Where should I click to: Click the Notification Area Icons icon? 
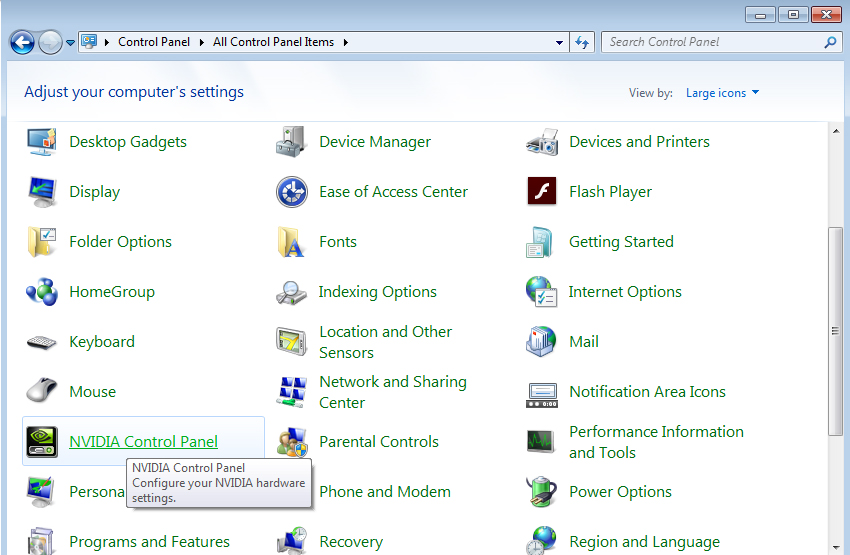[542, 395]
